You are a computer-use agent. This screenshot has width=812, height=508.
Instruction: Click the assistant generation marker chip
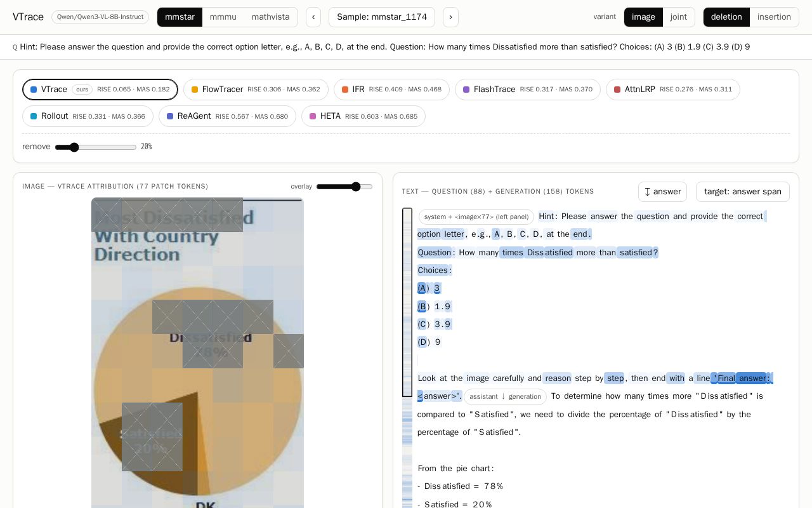point(506,396)
